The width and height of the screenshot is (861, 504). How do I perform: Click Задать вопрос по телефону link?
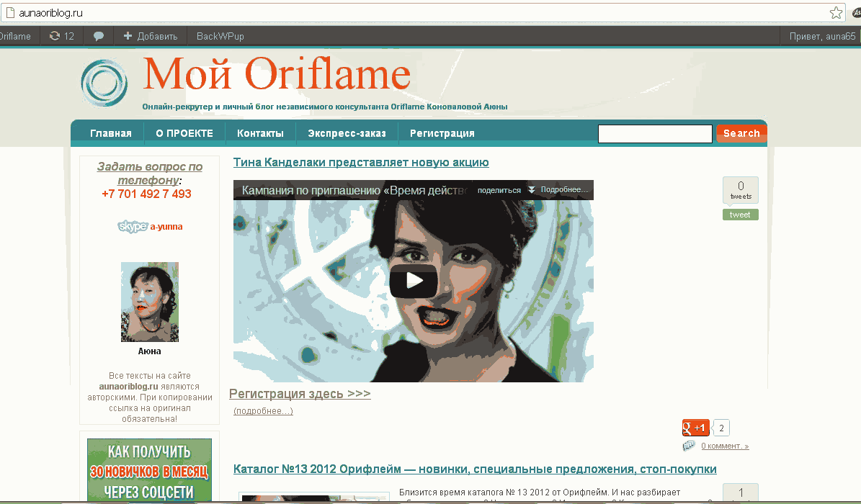[149, 173]
